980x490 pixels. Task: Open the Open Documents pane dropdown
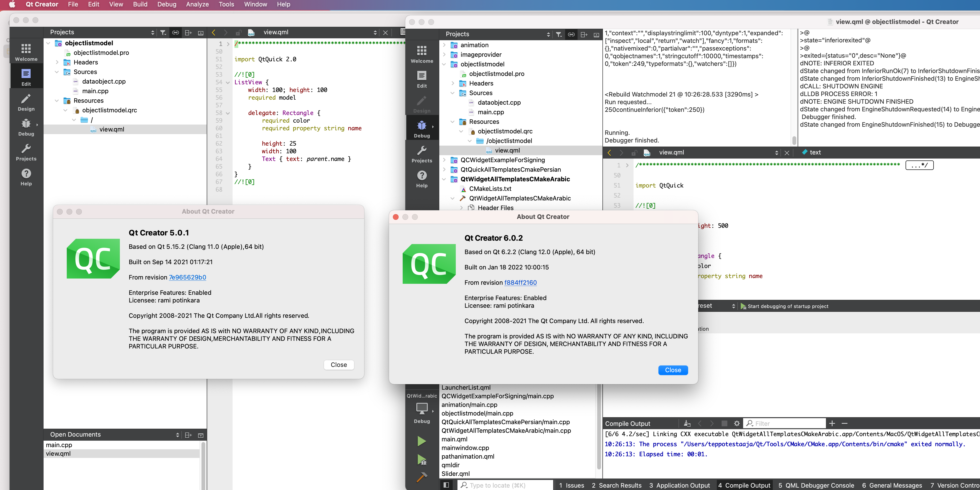coord(177,435)
